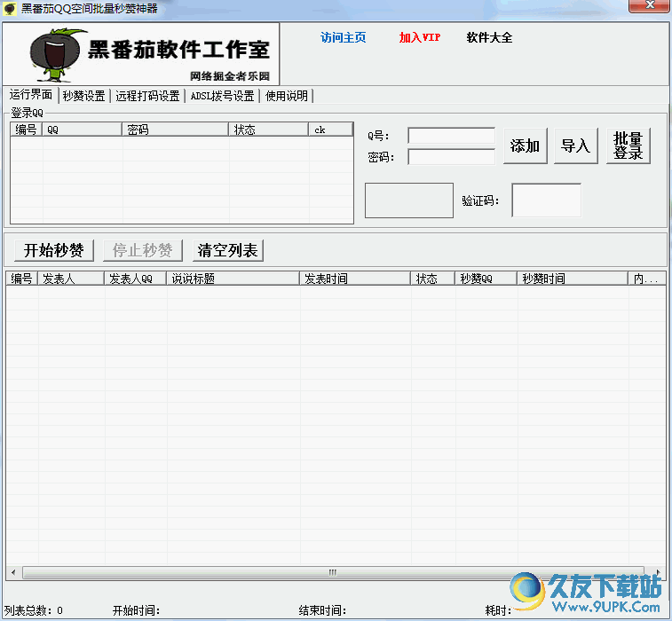Open the 秒赞设置 tab
The image size is (672, 621).
[84, 96]
